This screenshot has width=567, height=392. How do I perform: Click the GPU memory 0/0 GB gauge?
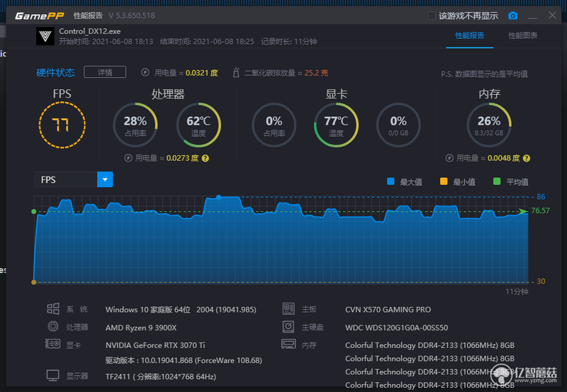[x=398, y=125]
